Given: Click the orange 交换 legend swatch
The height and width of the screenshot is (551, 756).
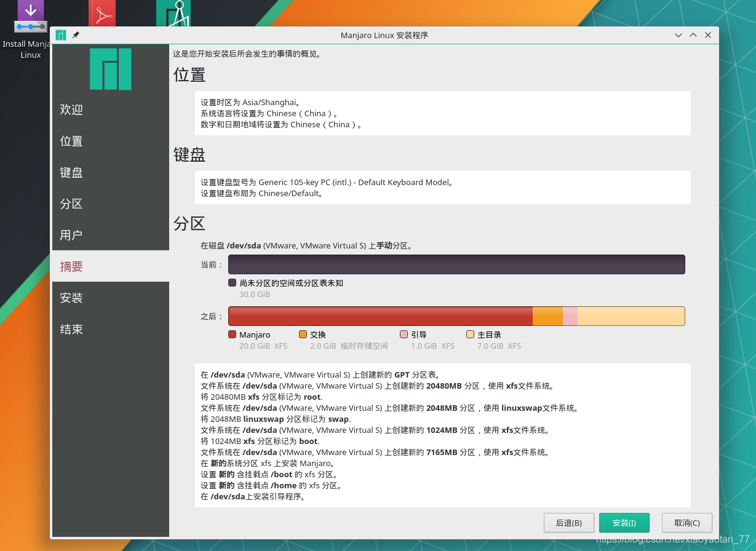Looking at the screenshot, I should [x=303, y=335].
